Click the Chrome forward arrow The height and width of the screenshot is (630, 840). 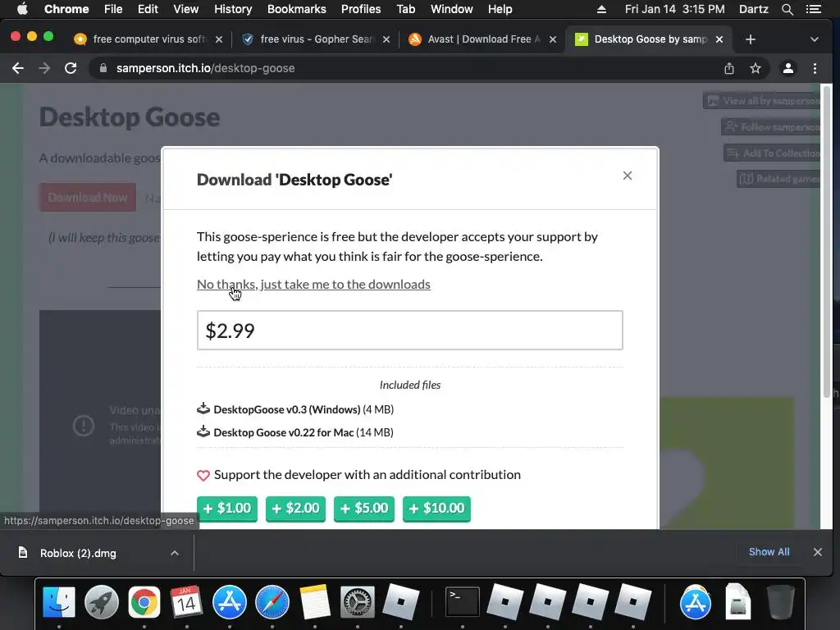coord(44,68)
